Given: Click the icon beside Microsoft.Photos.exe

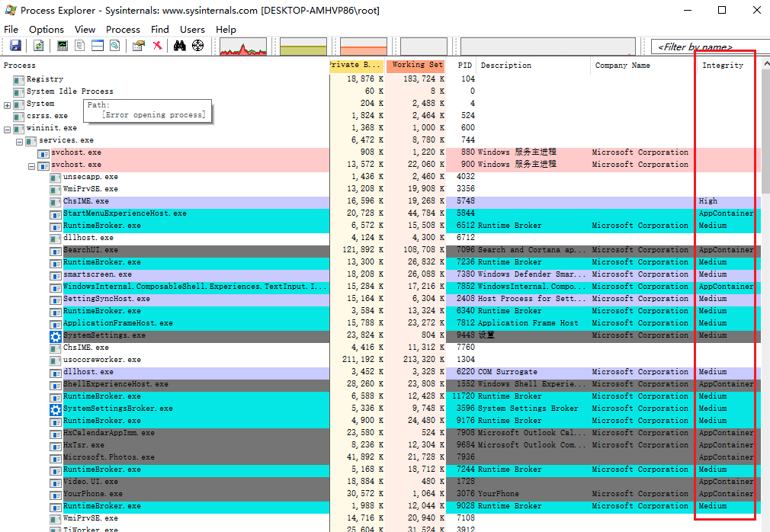Looking at the screenshot, I should [56, 458].
